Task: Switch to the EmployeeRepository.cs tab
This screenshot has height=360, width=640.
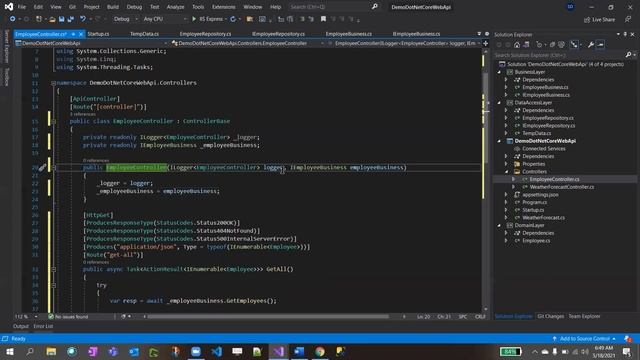Action: click(x=205, y=34)
